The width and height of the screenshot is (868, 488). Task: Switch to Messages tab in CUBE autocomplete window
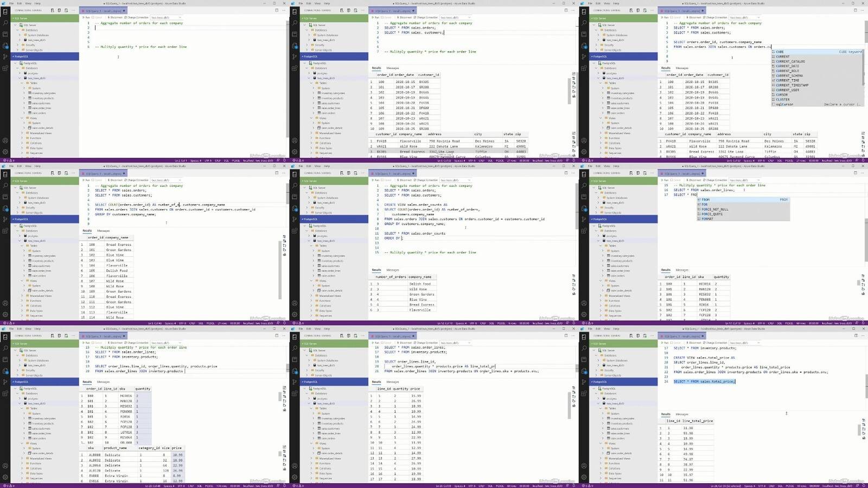tap(682, 68)
